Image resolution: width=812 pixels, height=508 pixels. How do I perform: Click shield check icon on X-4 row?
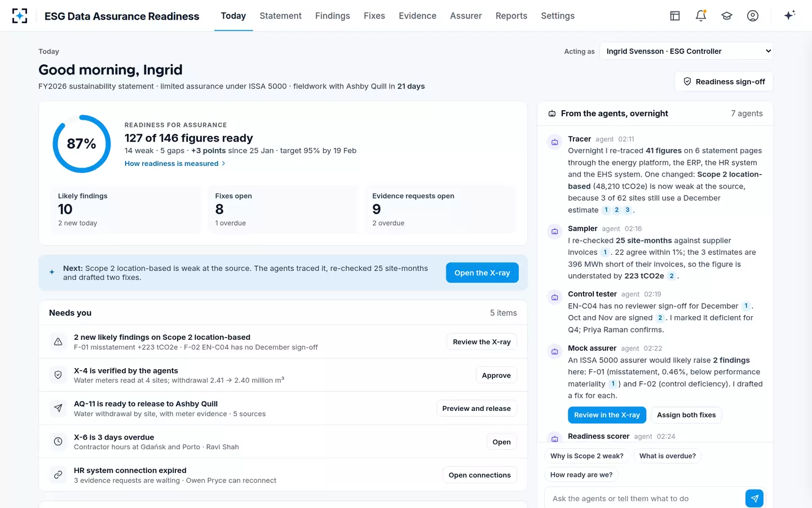coord(58,375)
